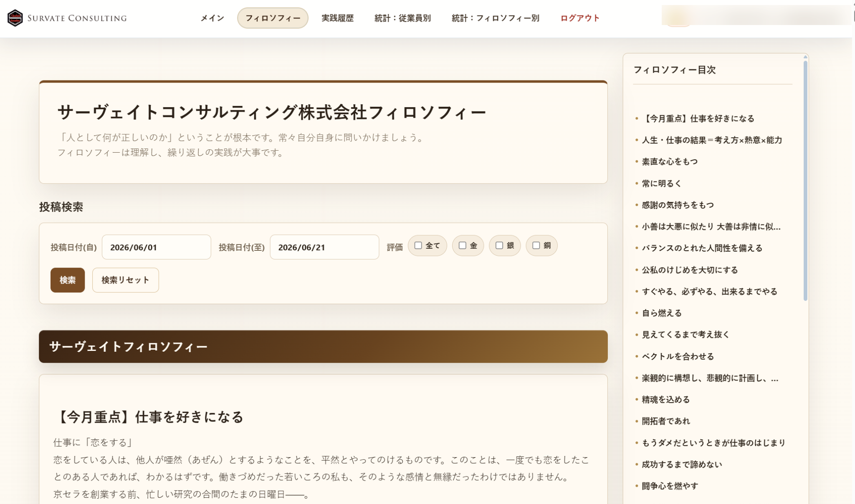
Task: Open 人生・仕事の結果＝考え方×熱意×能力 entry
Action: pos(712,140)
